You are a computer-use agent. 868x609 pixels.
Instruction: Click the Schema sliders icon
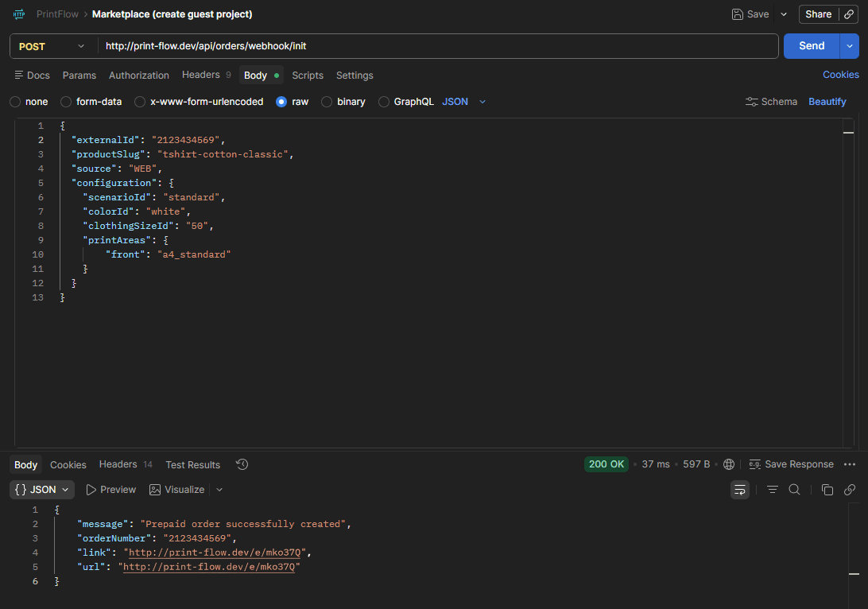click(x=751, y=102)
